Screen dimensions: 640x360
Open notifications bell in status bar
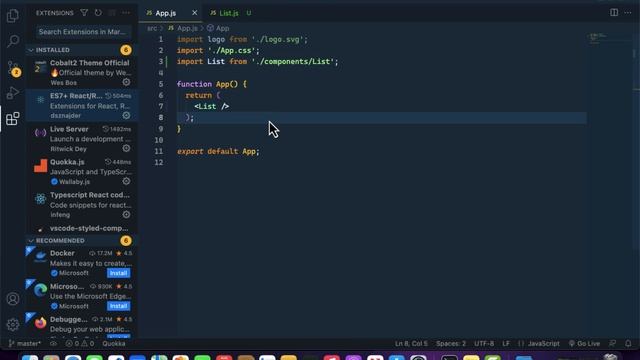click(x=628, y=343)
